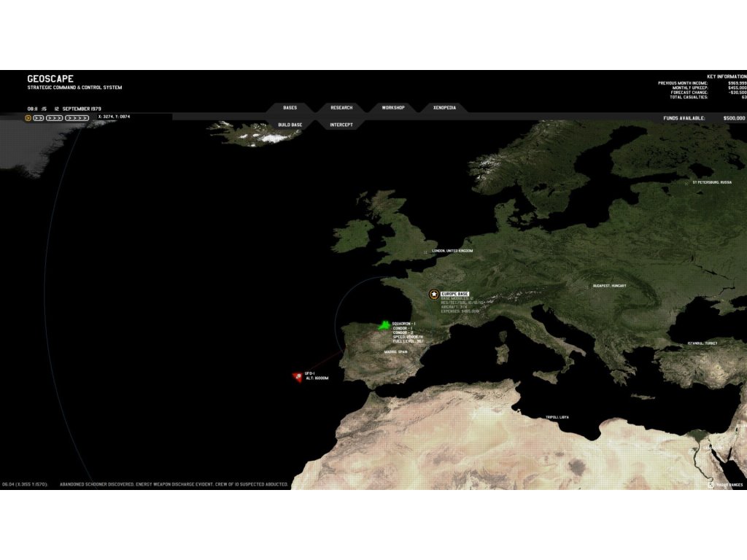Open the Research tab

[341, 108]
